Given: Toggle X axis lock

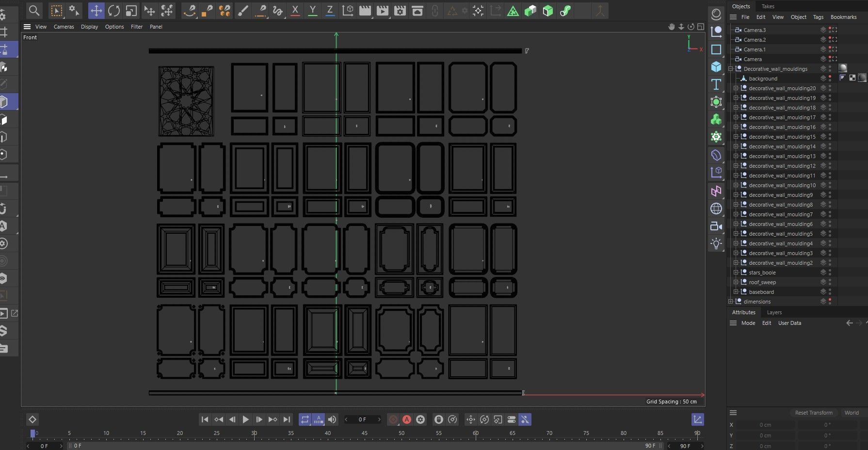Looking at the screenshot, I should tap(295, 10).
